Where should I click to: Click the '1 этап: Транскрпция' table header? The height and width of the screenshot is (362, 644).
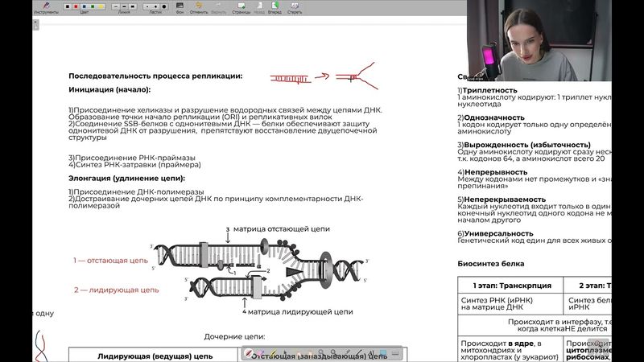(512, 286)
